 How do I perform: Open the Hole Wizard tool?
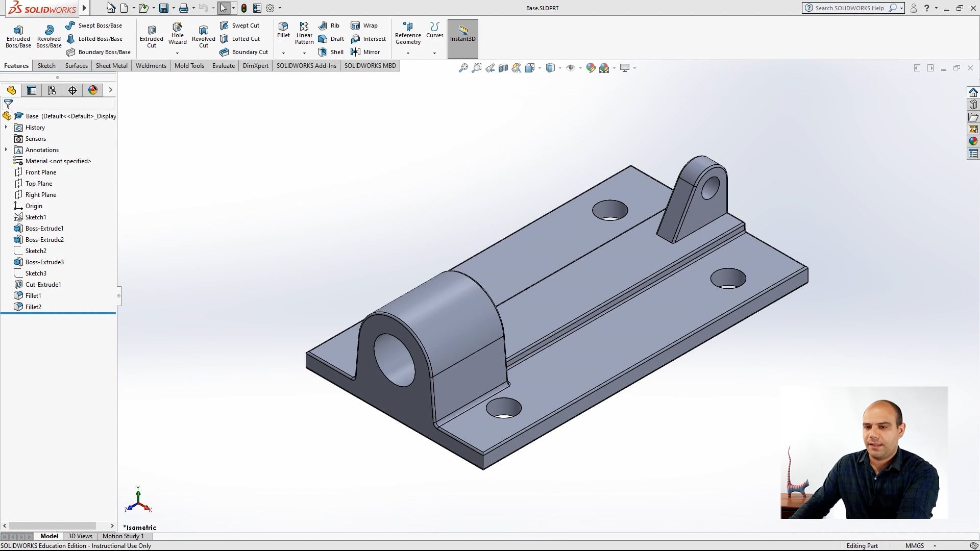point(177,34)
